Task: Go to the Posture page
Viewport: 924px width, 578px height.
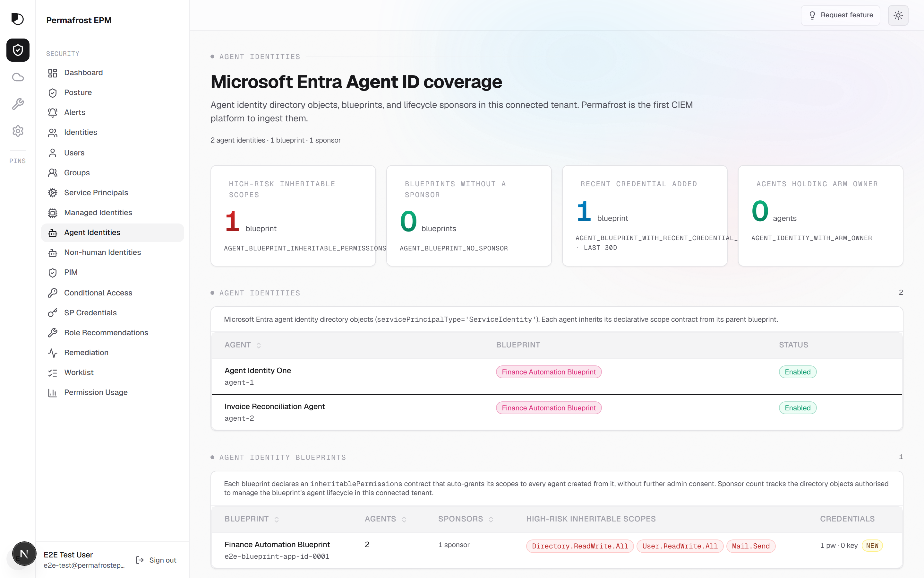Action: pyautogui.click(x=112, y=92)
